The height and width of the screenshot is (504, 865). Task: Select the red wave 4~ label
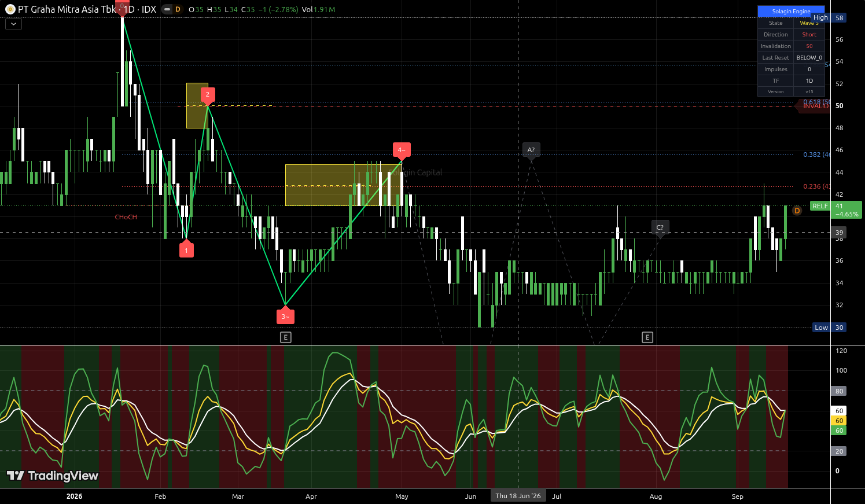pyautogui.click(x=401, y=150)
